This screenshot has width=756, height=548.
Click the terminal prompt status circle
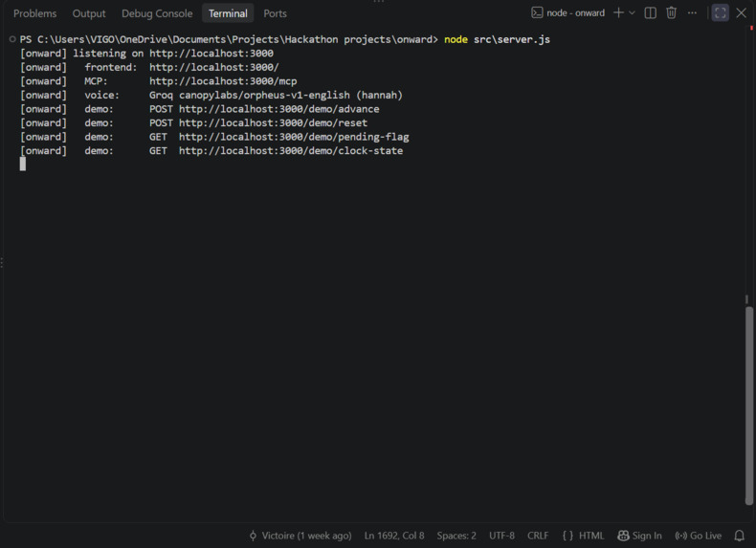point(12,39)
